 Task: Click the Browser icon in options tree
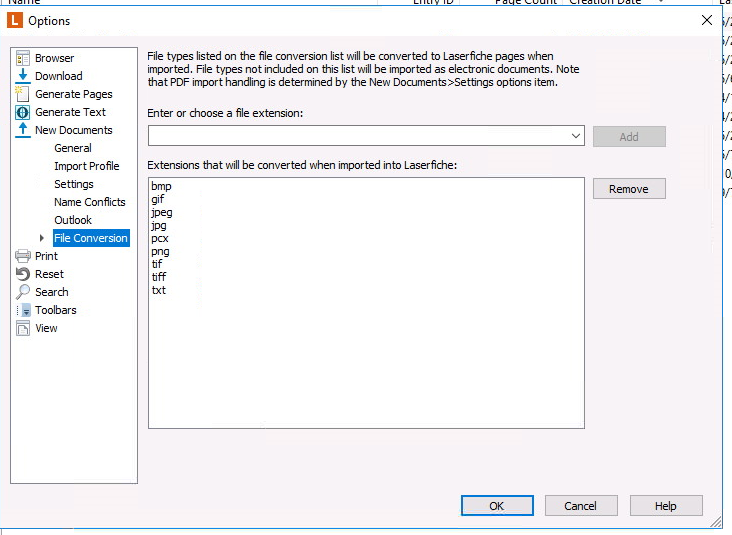pos(22,58)
